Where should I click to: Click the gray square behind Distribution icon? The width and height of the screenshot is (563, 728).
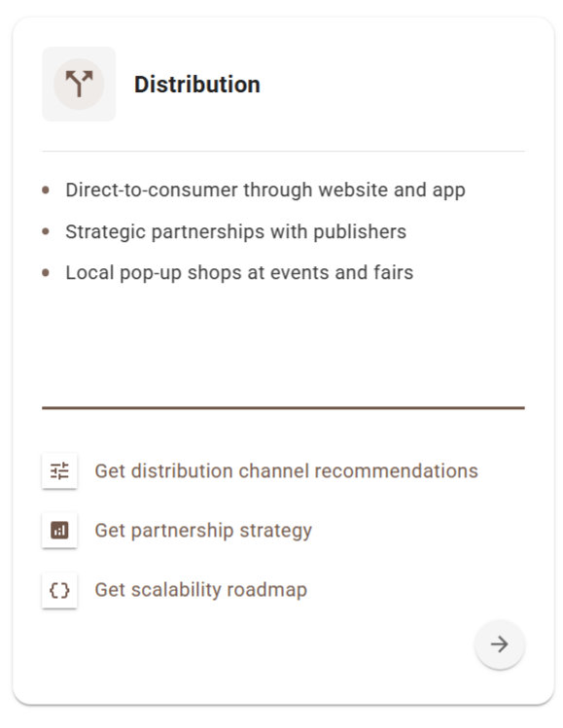click(79, 84)
